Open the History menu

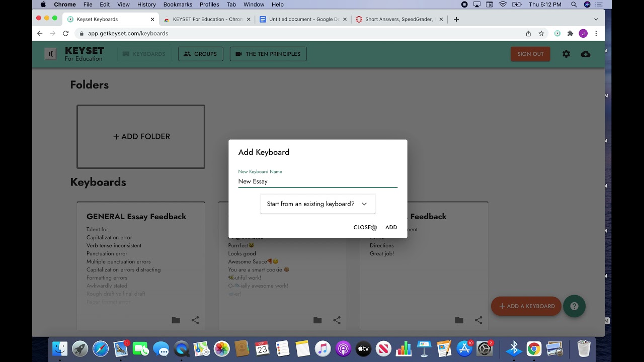pyautogui.click(x=146, y=5)
